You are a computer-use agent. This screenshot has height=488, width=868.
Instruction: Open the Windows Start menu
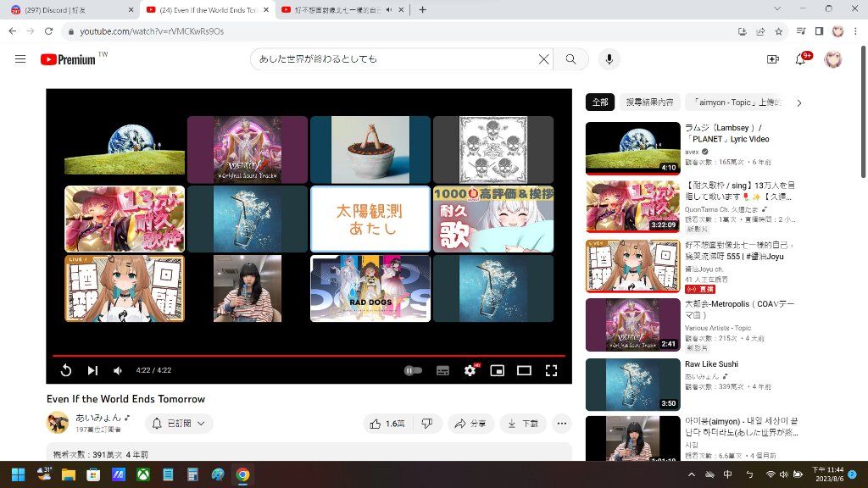click(19, 474)
